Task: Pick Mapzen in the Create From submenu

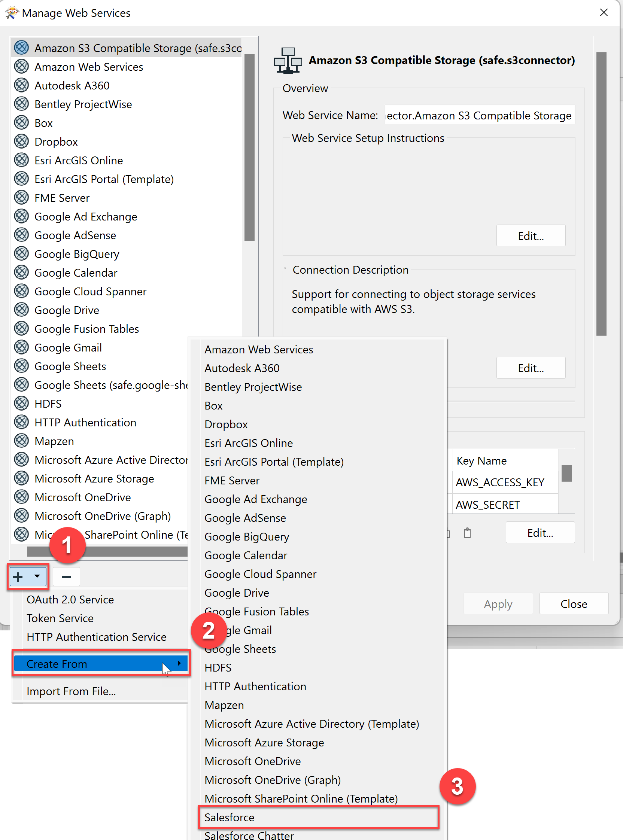Action: pyautogui.click(x=224, y=705)
